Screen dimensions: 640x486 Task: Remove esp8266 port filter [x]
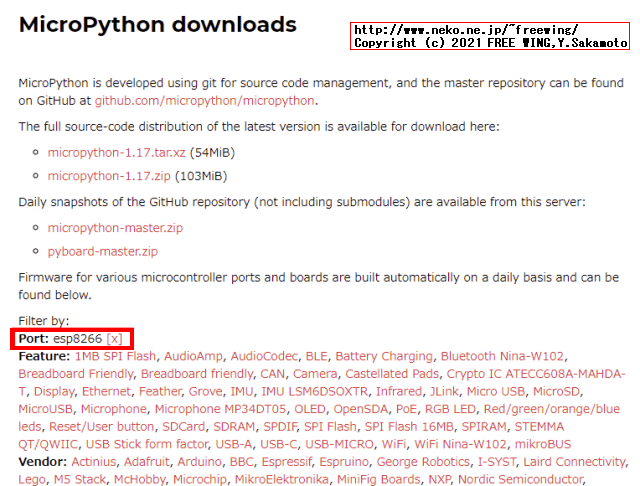[x=114, y=339]
